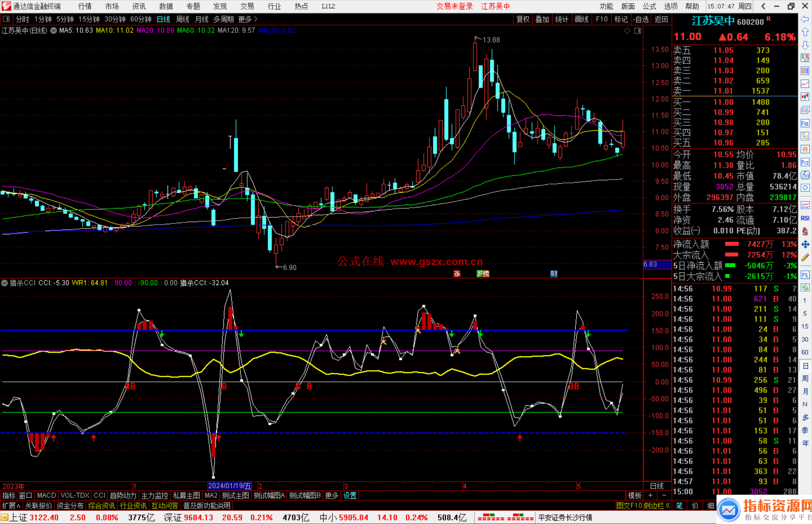Image resolution: width=812 pixels, height=524 pixels.
Task: Toggle the 猎杀CCI indicator checkmark
Action: (x=5, y=283)
